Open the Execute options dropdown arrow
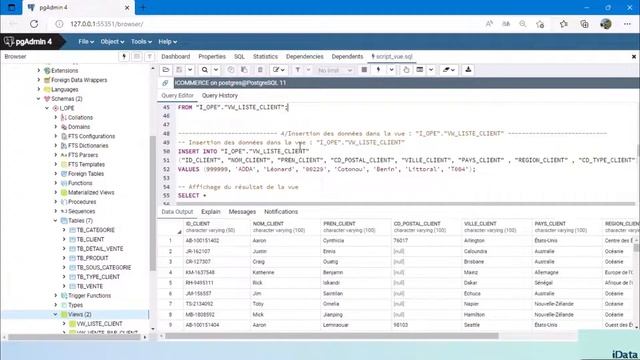Viewport: 640px width, 360px height. (391, 70)
